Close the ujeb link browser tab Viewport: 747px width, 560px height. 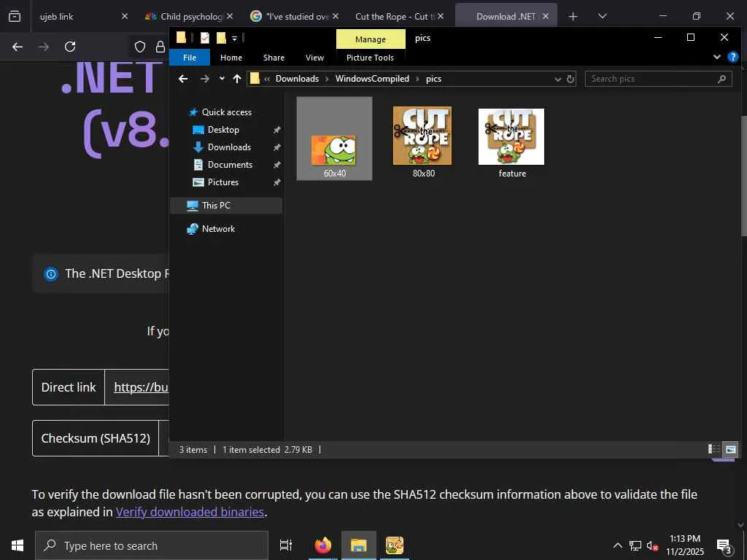click(x=125, y=16)
